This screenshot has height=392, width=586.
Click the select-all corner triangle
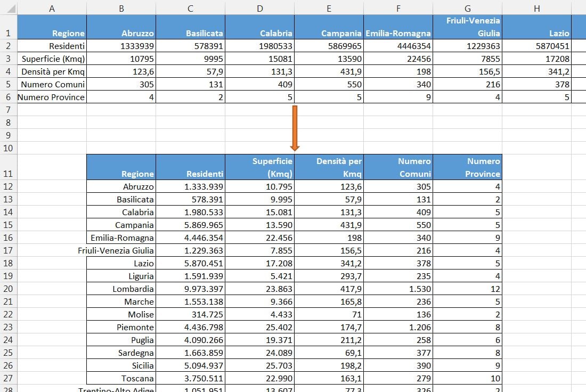[x=11, y=8]
